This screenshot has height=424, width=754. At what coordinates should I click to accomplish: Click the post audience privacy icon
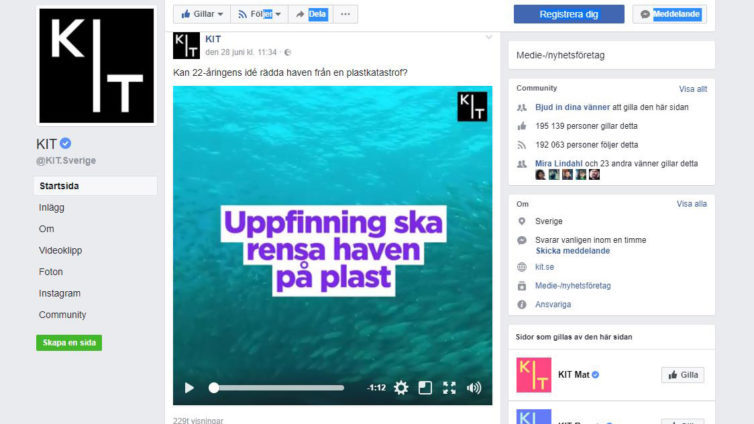pyautogui.click(x=288, y=52)
